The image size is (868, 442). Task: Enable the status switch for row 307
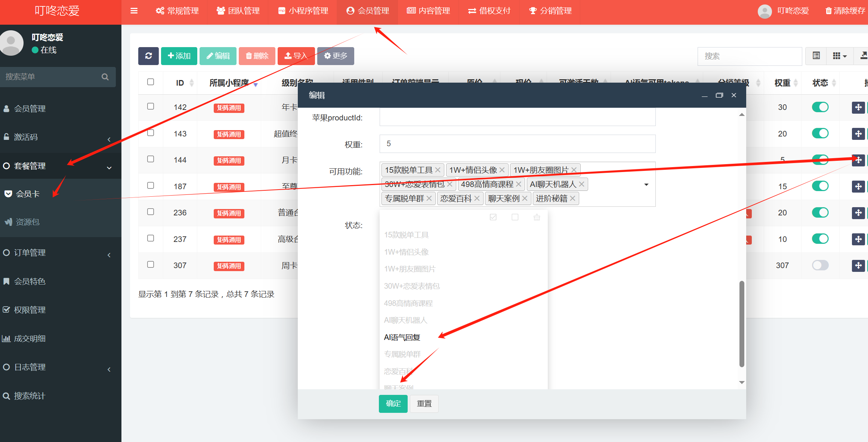coord(820,265)
